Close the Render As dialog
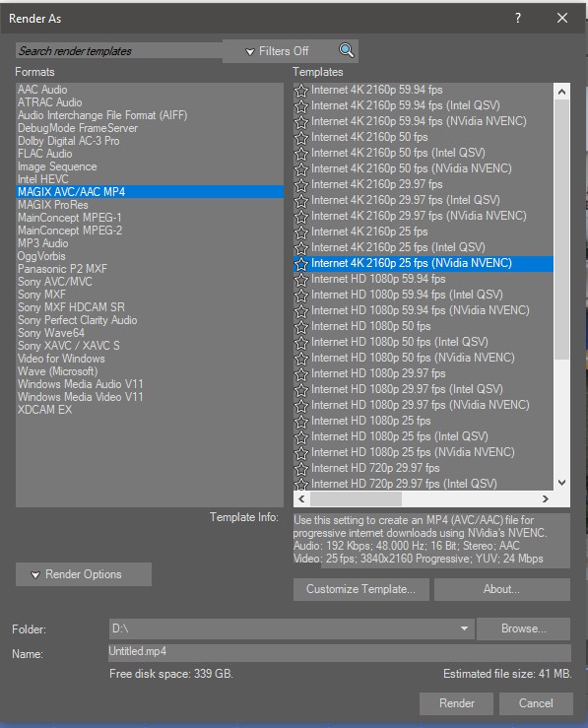588x728 pixels. click(562, 18)
